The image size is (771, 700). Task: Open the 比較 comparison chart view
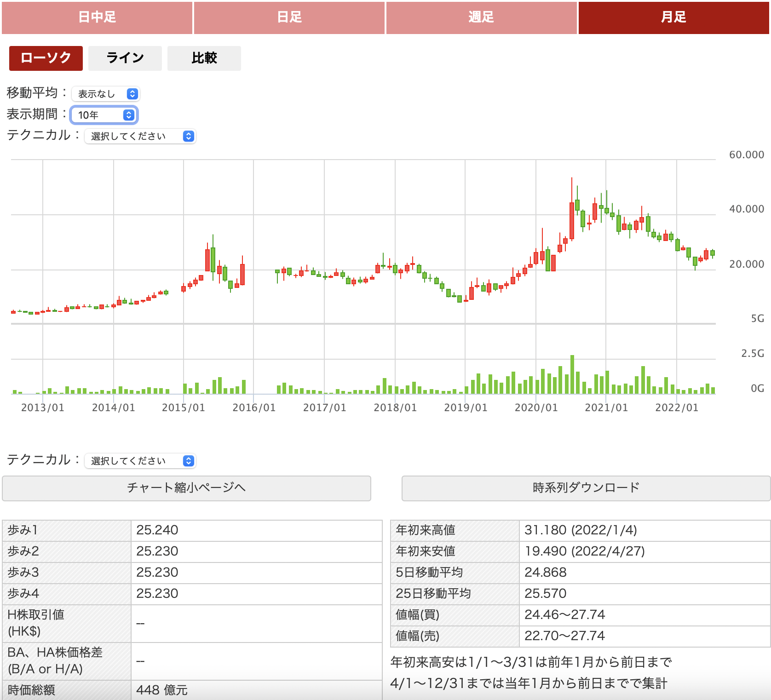[x=204, y=58]
